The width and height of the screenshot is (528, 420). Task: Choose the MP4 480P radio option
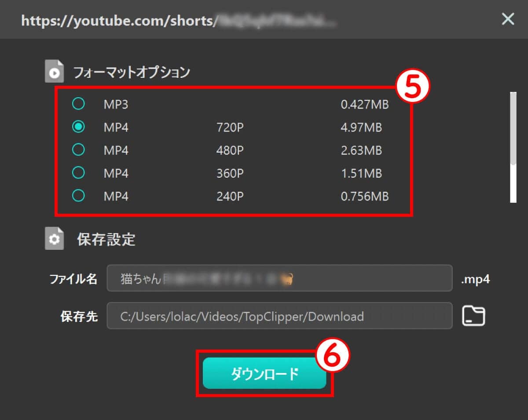[78, 150]
